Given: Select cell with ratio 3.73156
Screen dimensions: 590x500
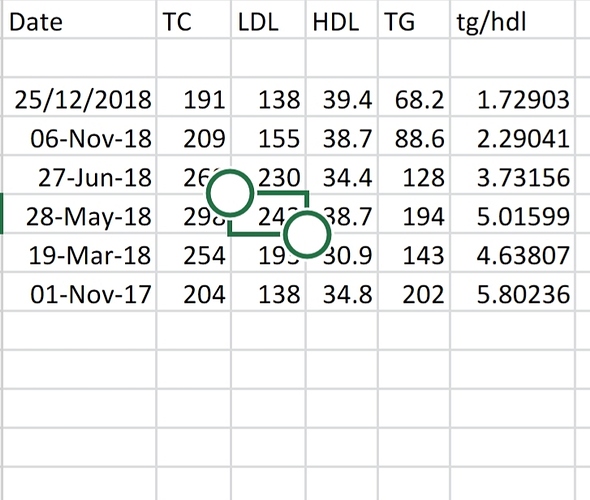Looking at the screenshot, I should point(512,175).
